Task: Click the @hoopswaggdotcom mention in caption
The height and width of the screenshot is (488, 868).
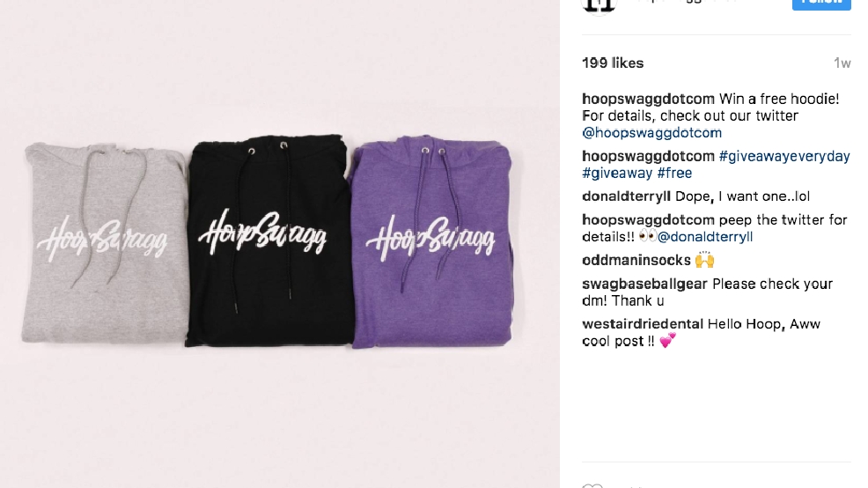Action: coord(651,133)
